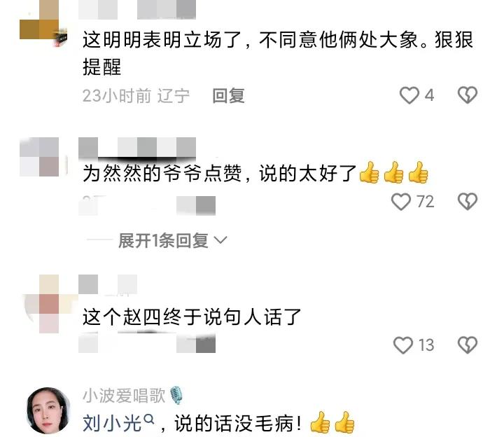
Task: Click the chevron after 展开1条回复
Action: [x=220, y=240]
